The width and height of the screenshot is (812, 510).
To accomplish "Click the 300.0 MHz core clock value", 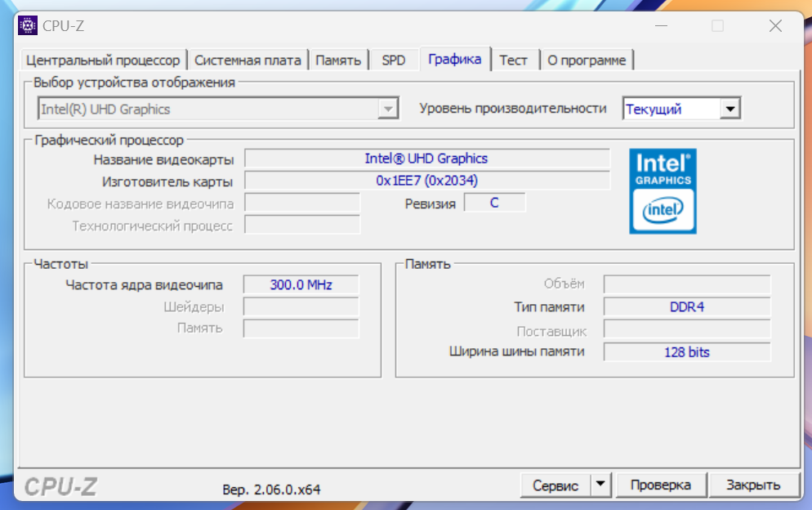I will click(301, 284).
